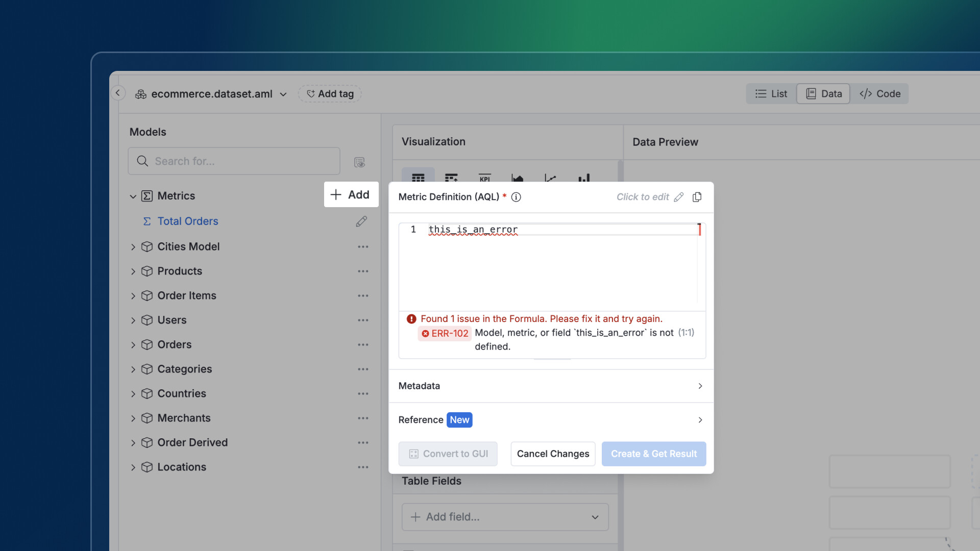Image resolution: width=980 pixels, height=551 pixels.
Task: Click the Cancel Changes button
Action: [x=553, y=454]
